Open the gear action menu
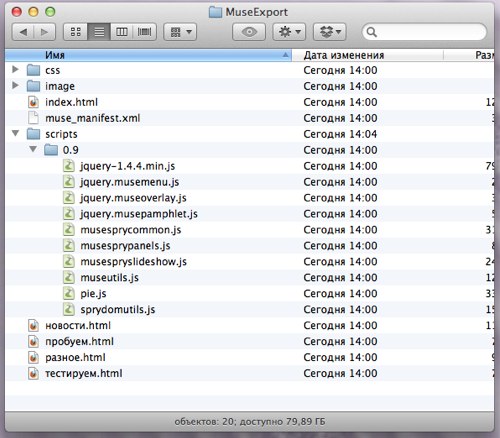The height and width of the screenshot is (438, 500). (x=289, y=32)
